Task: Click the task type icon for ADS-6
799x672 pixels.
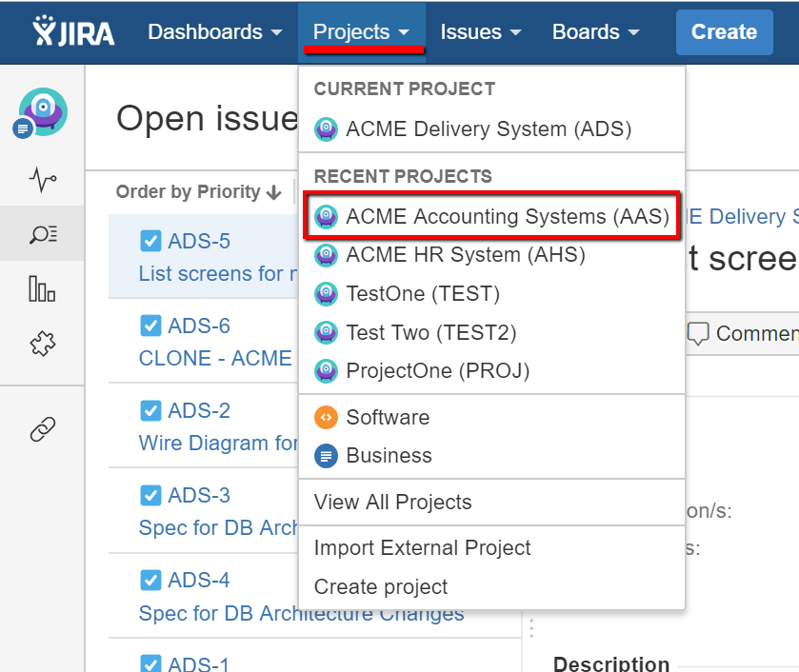Action: 150,326
